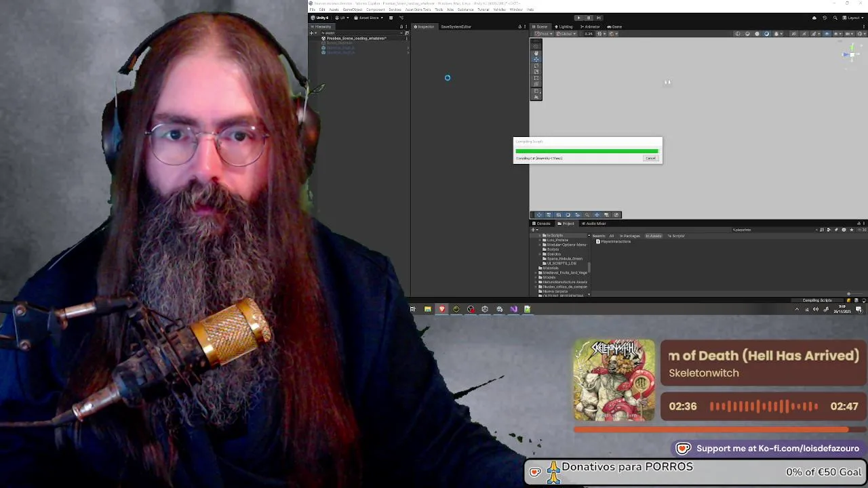
Task: Open Undo History icon in top toolbar
Action: (825, 18)
